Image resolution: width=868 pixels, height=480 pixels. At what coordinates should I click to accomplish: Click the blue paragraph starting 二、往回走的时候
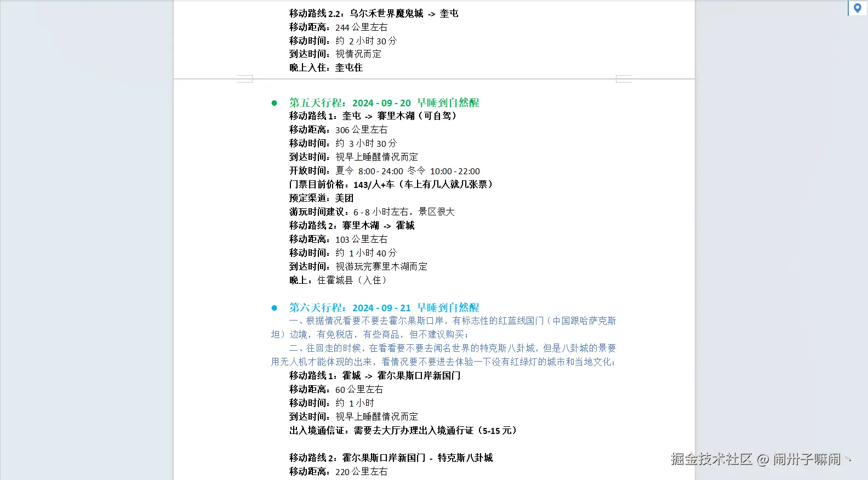coord(443,355)
